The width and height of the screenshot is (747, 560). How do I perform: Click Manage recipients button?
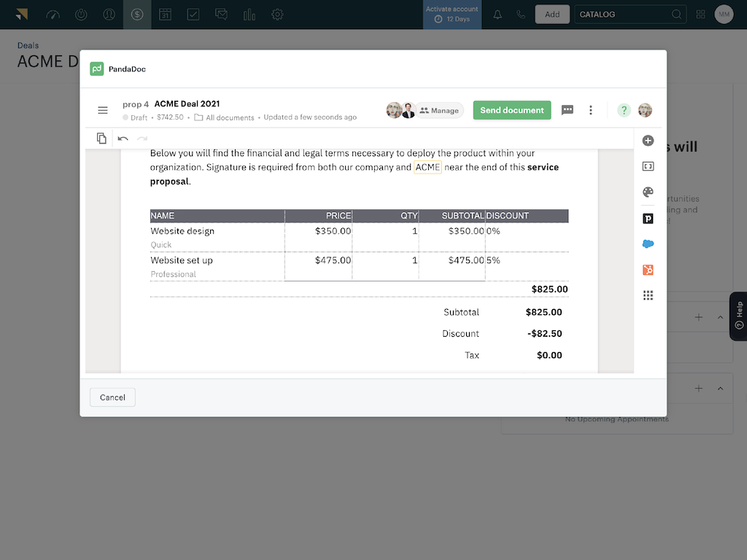[x=440, y=111]
